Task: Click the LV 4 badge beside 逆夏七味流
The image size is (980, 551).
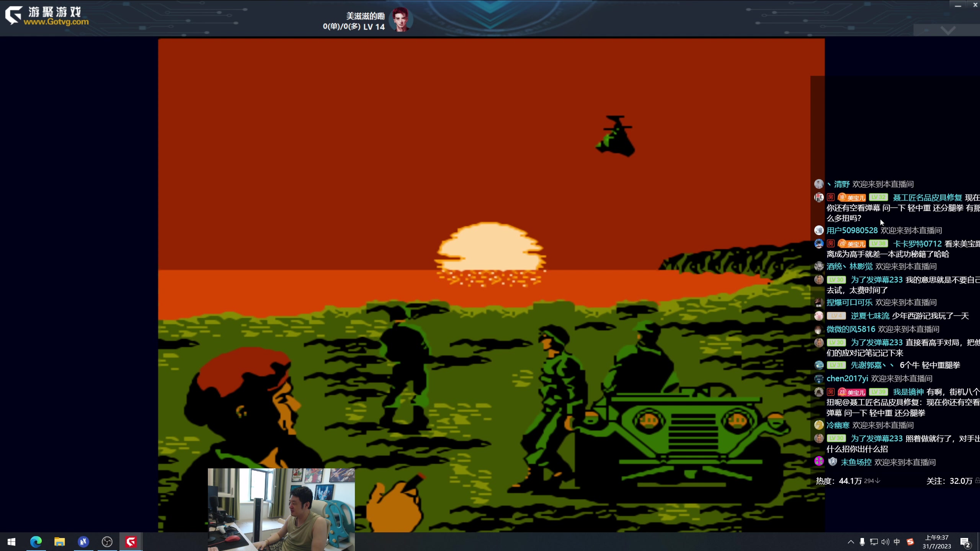Action: pos(836,316)
